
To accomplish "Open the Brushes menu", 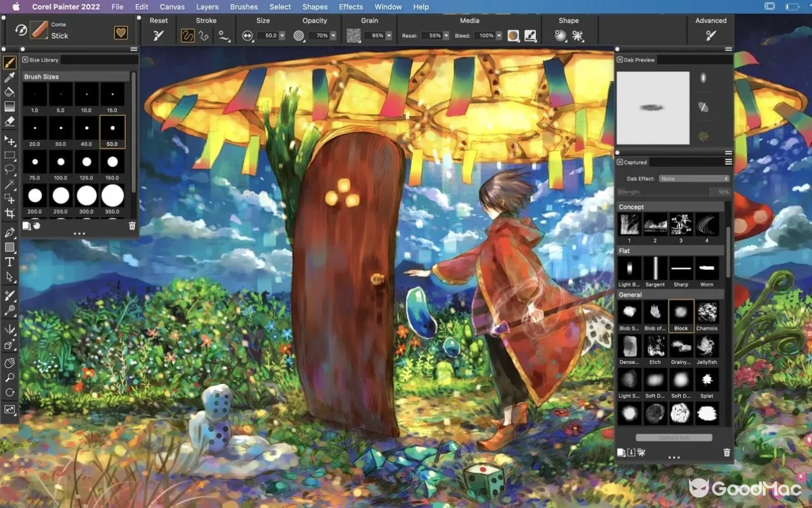I will (x=244, y=7).
